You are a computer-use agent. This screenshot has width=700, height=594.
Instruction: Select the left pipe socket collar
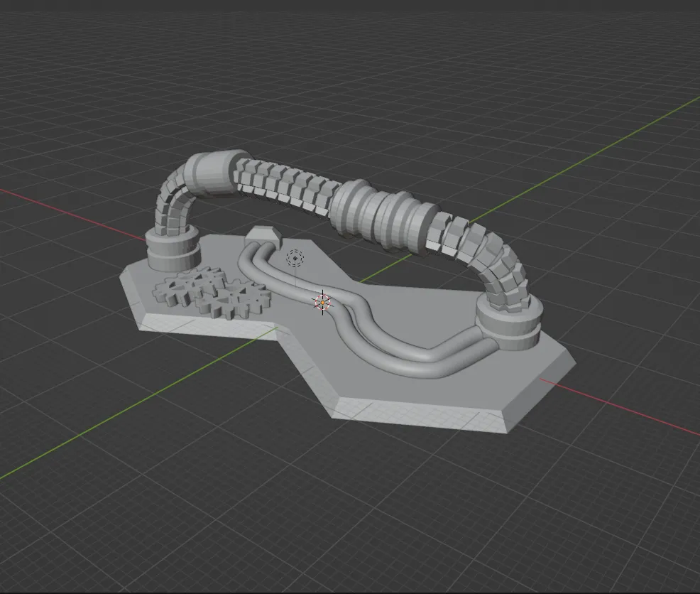173,248
